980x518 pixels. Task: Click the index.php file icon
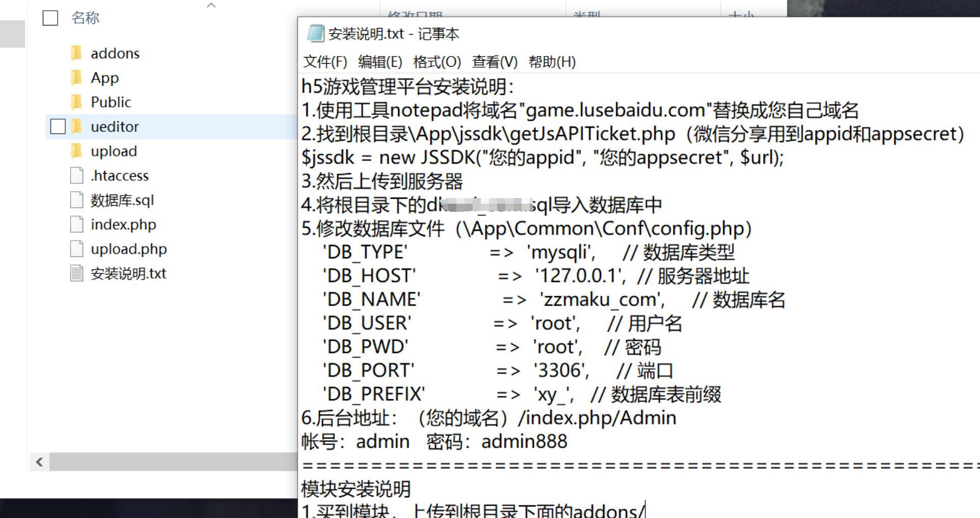pyautogui.click(x=76, y=224)
